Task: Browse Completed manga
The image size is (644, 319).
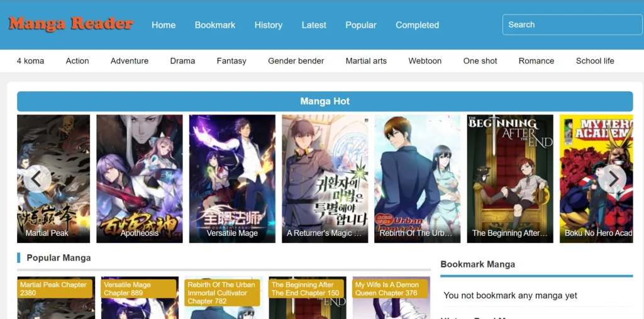Action: click(417, 25)
